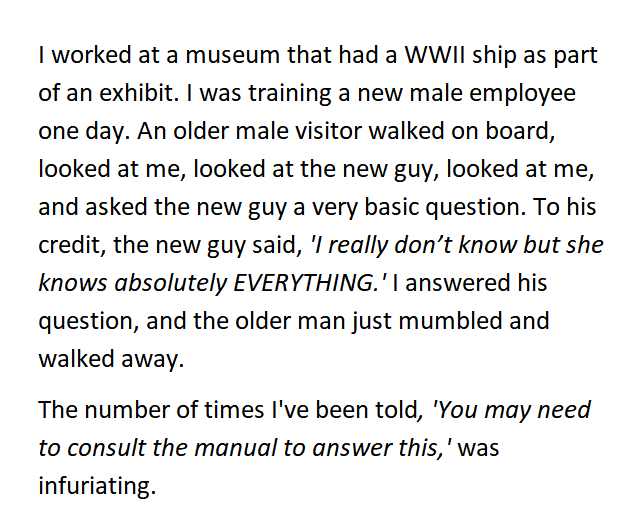This screenshot has width=643, height=529.
Task: Click the italic word 'absolutely'
Action: tap(170, 284)
